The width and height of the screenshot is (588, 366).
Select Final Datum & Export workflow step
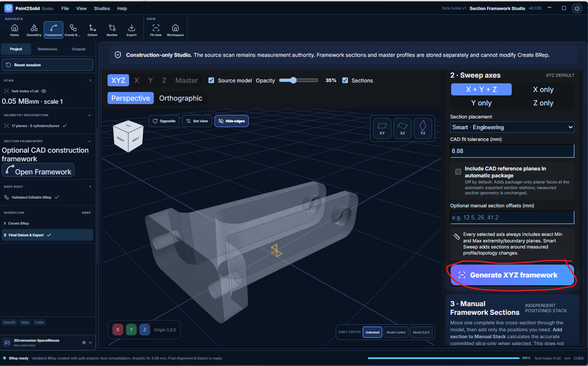(47, 235)
